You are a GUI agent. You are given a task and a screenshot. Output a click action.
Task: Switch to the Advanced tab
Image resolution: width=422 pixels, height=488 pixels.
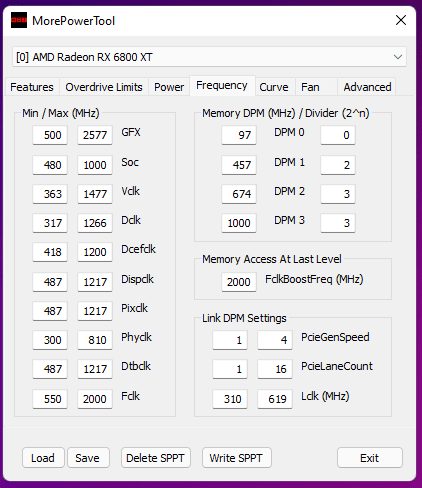(367, 87)
